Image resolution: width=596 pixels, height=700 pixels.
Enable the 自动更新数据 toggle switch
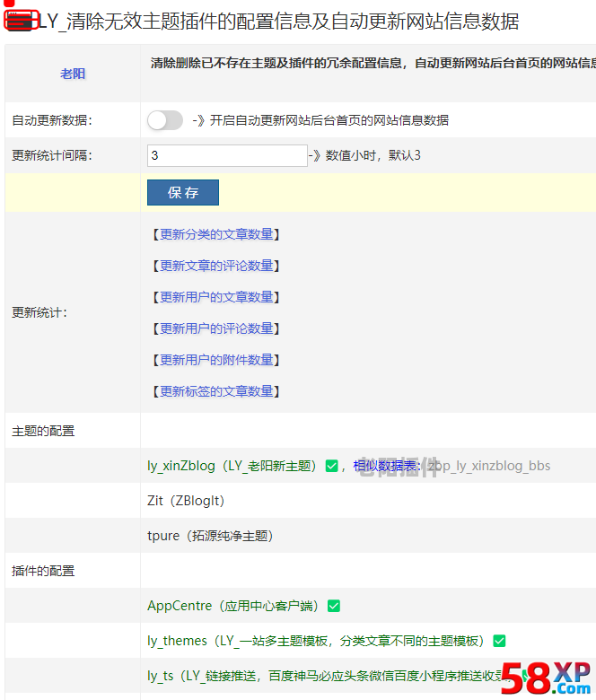[x=165, y=120]
